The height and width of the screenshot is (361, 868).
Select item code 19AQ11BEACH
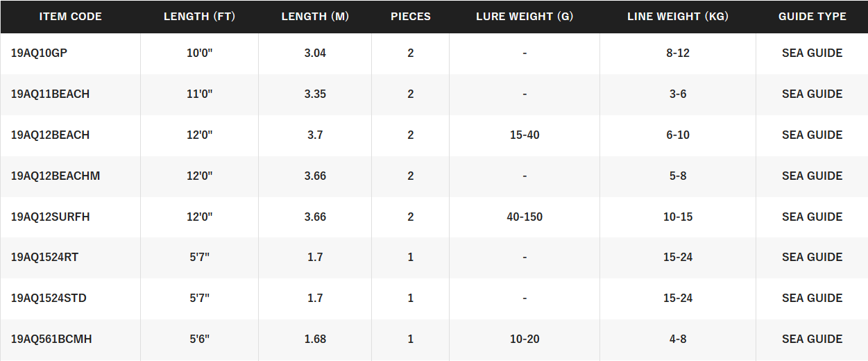pyautogui.click(x=50, y=94)
